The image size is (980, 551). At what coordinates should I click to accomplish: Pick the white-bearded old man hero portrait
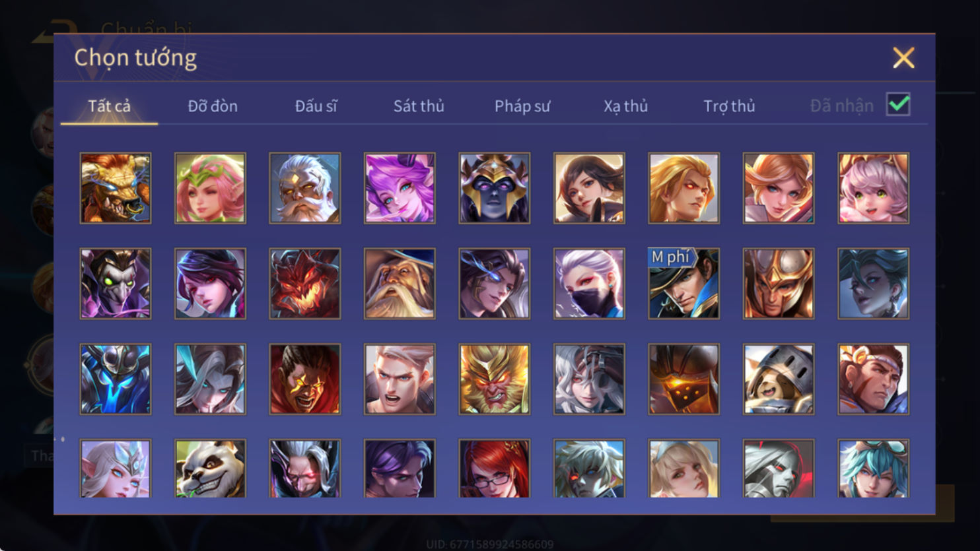point(305,188)
